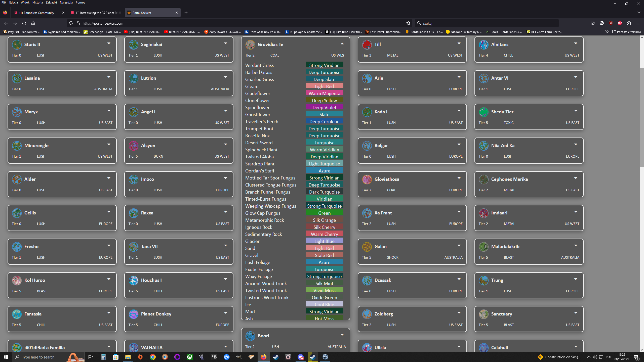Expand the Boori planet card
644x362 pixels.
342,335
